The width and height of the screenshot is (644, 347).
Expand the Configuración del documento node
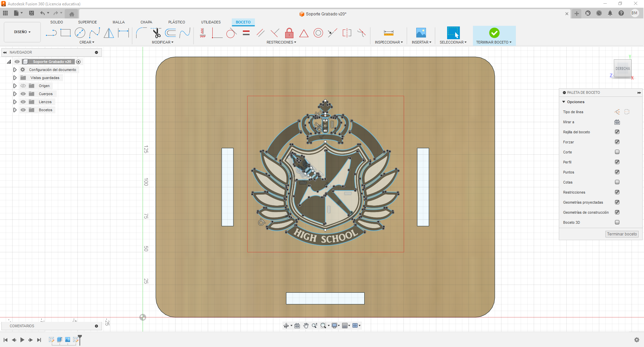(15, 70)
